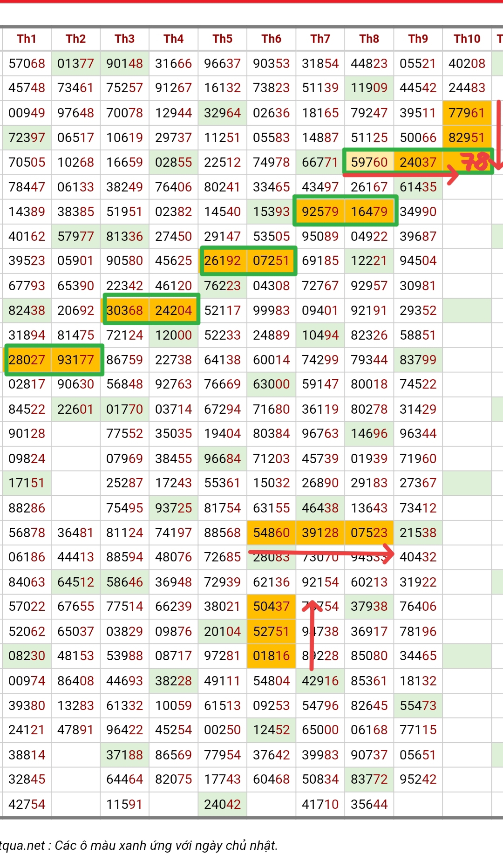This screenshot has width=503, height=868.
Task: Select the orange cell 26192
Action: tap(222, 260)
